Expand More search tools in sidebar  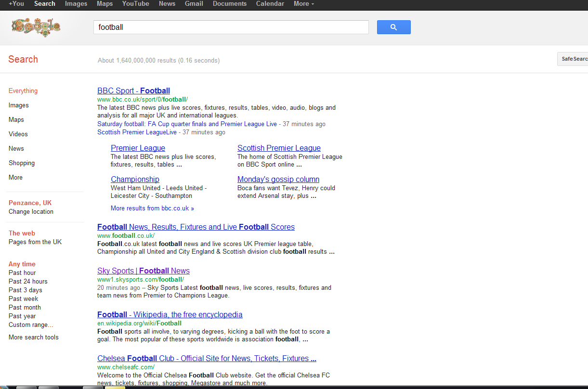coord(34,337)
